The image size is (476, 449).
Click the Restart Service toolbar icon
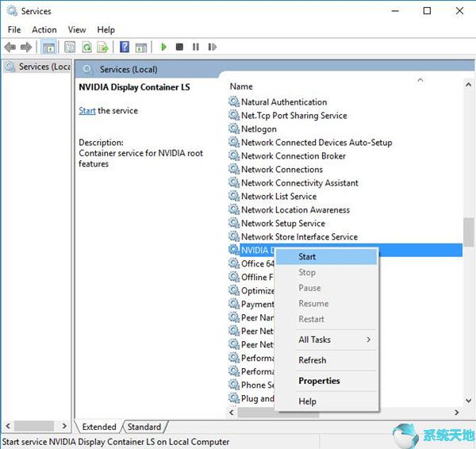point(212,48)
